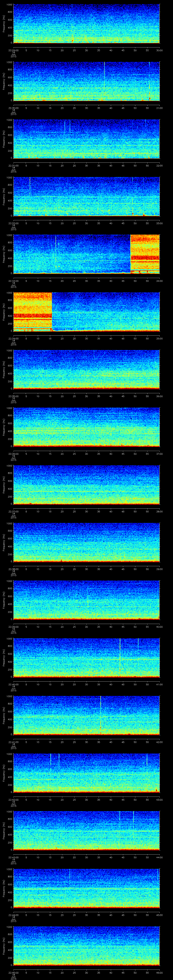Viewport: 173px width, 980px height.
Task: Click the red-orange noise block in the 22:34:00 panel
Action: pyautogui.click(x=33, y=312)
